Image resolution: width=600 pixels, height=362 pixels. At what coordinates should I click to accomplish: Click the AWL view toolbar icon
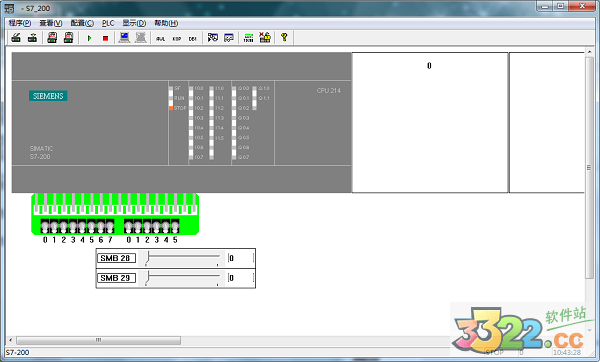pyautogui.click(x=161, y=39)
